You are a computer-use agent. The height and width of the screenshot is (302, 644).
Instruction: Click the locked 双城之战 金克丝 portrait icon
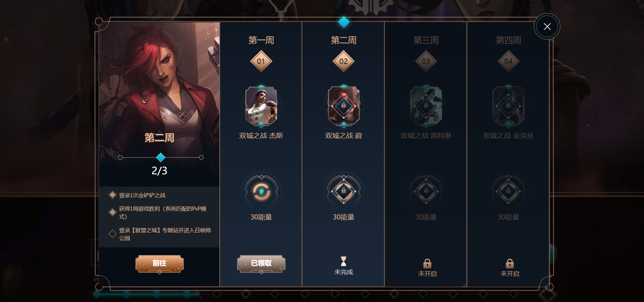508,106
